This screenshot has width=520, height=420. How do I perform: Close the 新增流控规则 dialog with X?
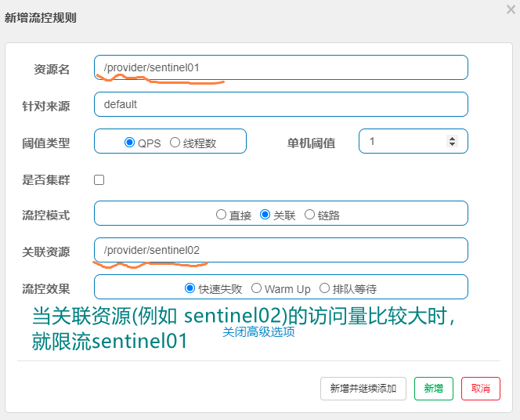coord(511,9)
